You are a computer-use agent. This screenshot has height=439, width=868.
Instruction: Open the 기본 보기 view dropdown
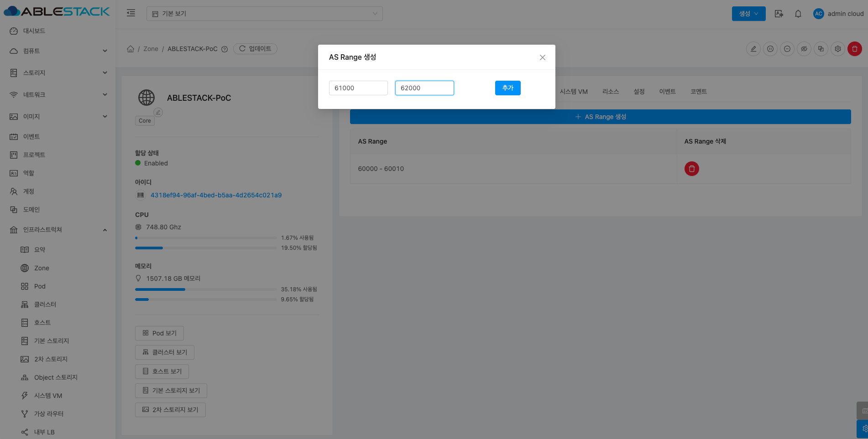(x=265, y=14)
